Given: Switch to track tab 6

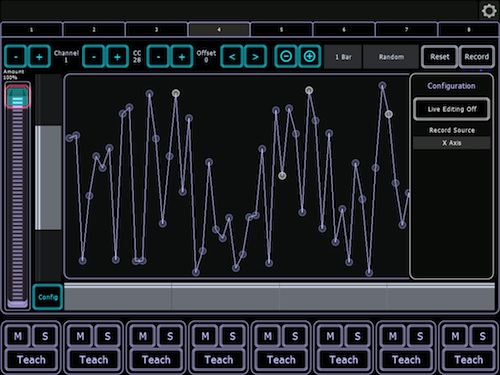Looking at the screenshot, I should click(344, 30).
